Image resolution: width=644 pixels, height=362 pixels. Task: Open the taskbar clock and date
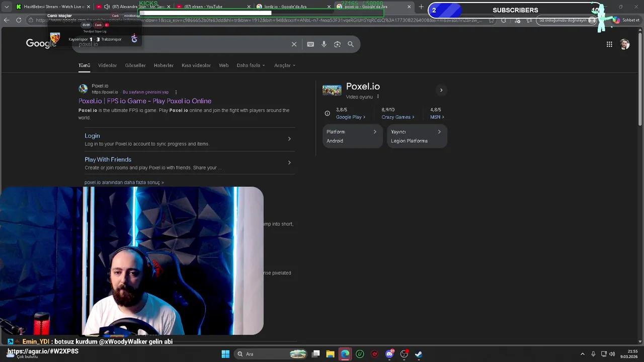click(629, 354)
